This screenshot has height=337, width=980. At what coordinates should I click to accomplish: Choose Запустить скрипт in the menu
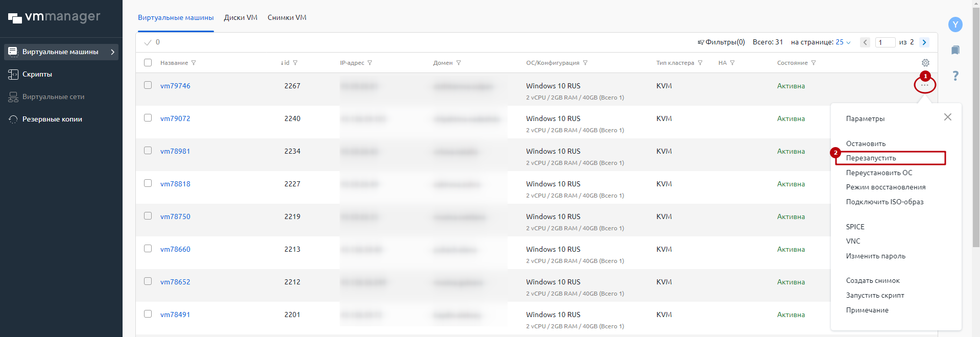tap(875, 296)
